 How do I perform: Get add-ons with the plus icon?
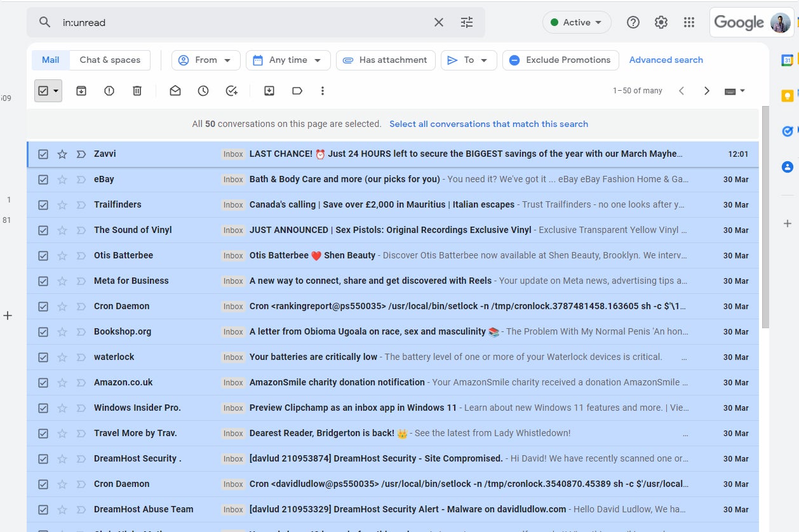[788, 223]
